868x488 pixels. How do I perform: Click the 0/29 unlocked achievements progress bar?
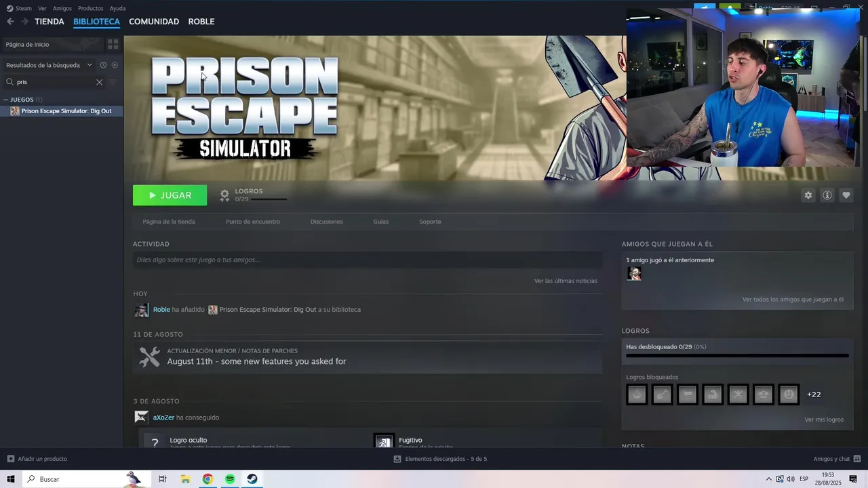coord(737,355)
